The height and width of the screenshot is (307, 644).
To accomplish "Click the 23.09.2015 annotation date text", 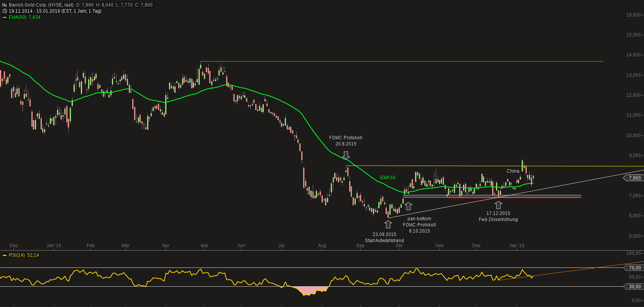I will [x=384, y=234].
